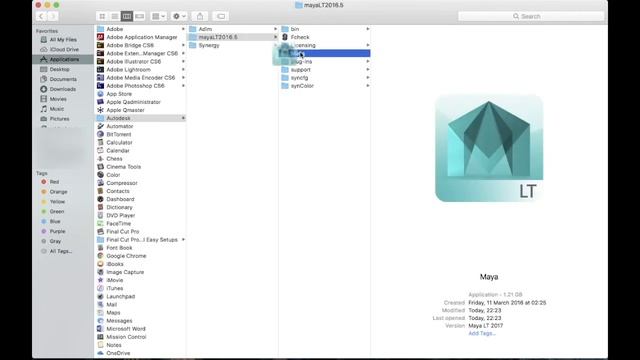Select Adobe Application Manager icon

point(100,37)
